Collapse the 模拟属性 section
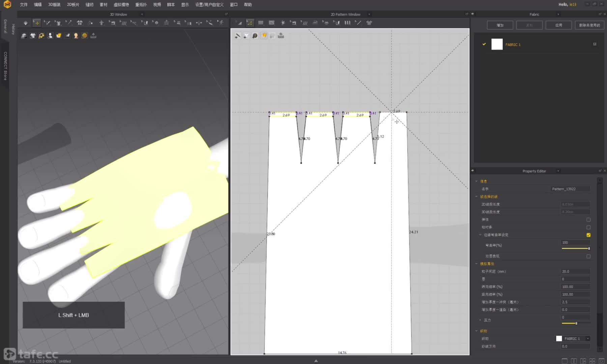 pyautogui.click(x=476, y=264)
